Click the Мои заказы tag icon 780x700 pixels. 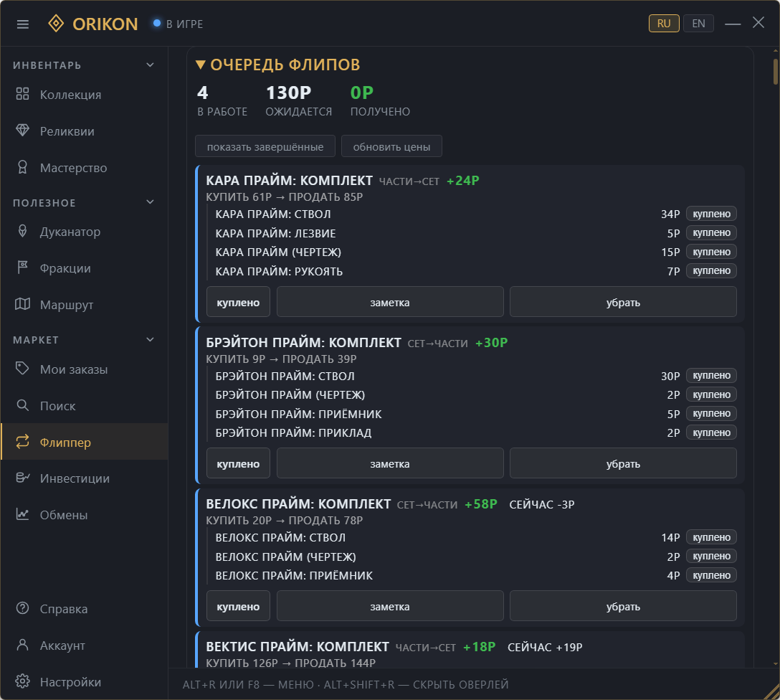[x=22, y=369]
